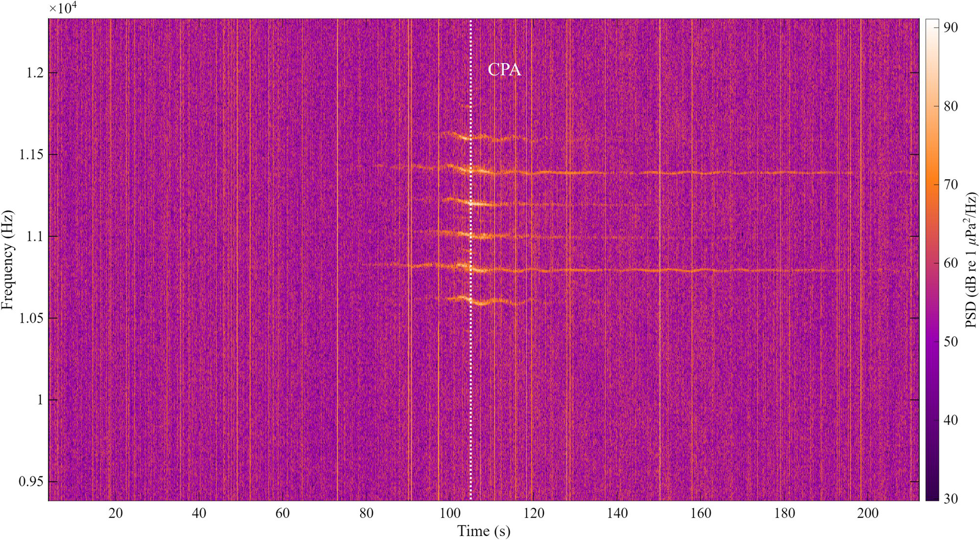This screenshot has width=980, height=540.
Task: Click the 40 tick on time axis
Action: [199, 513]
